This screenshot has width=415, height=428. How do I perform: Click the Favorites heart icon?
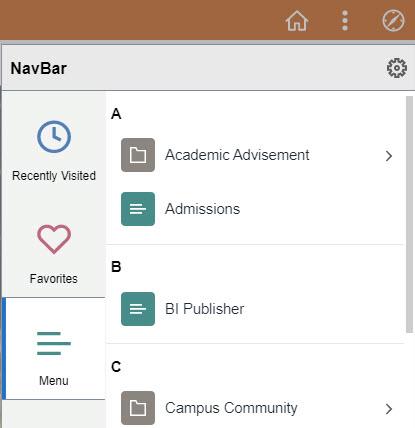click(x=54, y=239)
